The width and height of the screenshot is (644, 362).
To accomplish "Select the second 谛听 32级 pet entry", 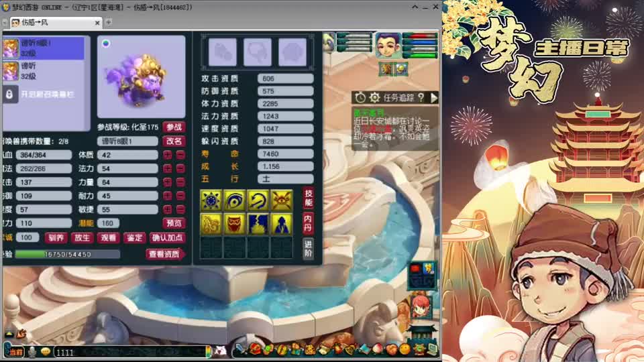I will [43, 71].
